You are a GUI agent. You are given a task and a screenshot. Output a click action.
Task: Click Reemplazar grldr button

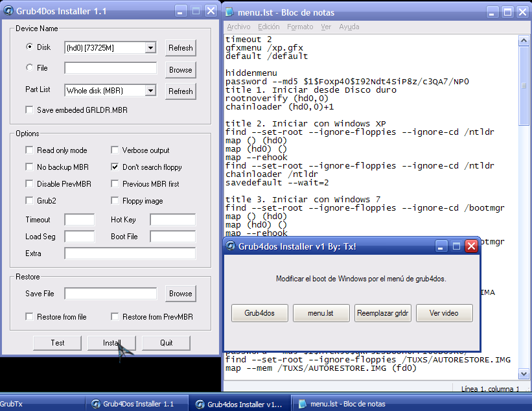tap(383, 313)
